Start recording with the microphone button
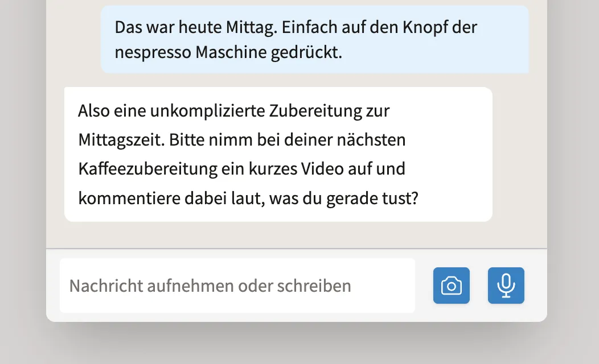Viewport: 599px width, 364px height. 506,286
